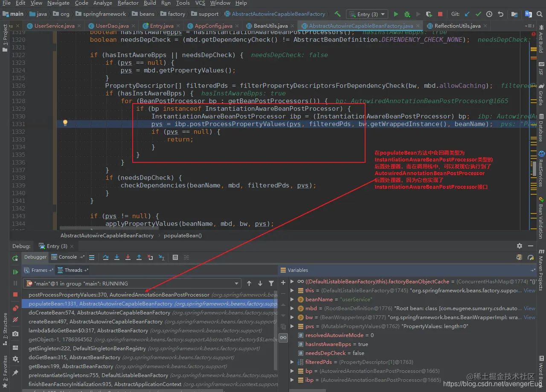Click the intention light bulb at line 1331

tap(65, 123)
